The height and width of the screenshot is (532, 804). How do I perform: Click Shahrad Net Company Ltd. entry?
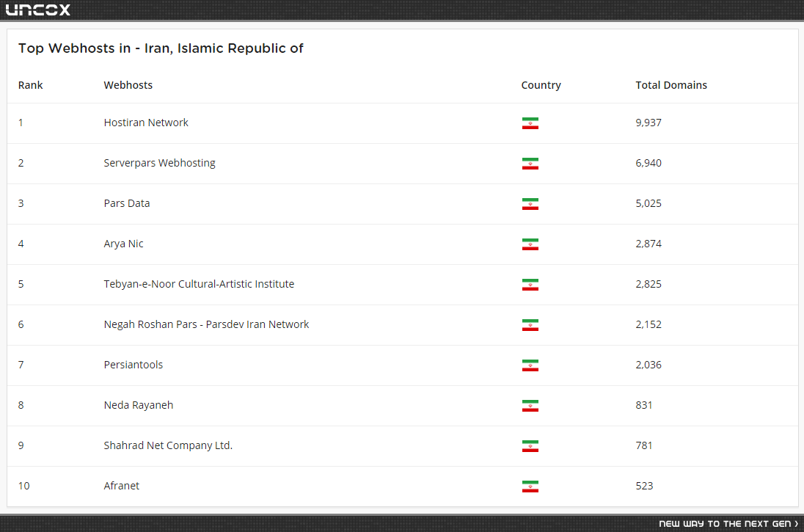[x=168, y=445]
